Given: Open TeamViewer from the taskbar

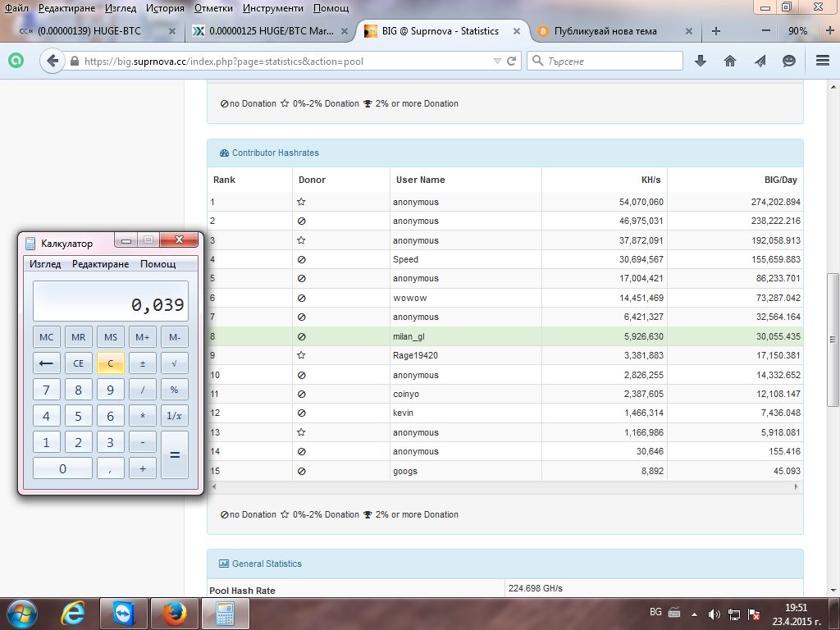Looking at the screenshot, I should pos(123,614).
